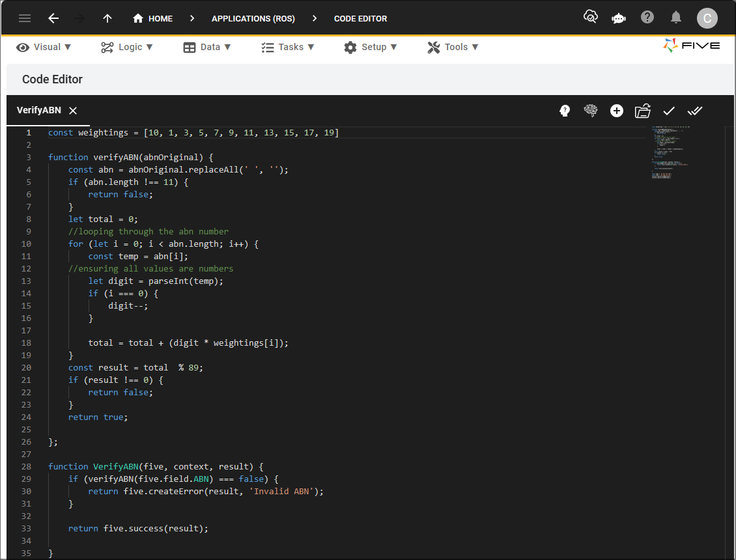Add new code with plus icon
The width and height of the screenshot is (736, 560).
pyautogui.click(x=617, y=111)
